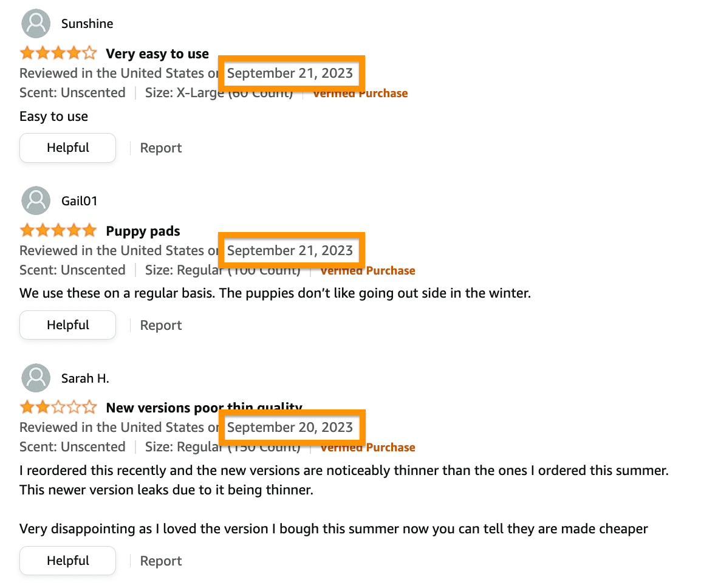Click Verified Purchase on Sunshine's review
The width and height of the screenshot is (701, 588).
click(x=360, y=93)
